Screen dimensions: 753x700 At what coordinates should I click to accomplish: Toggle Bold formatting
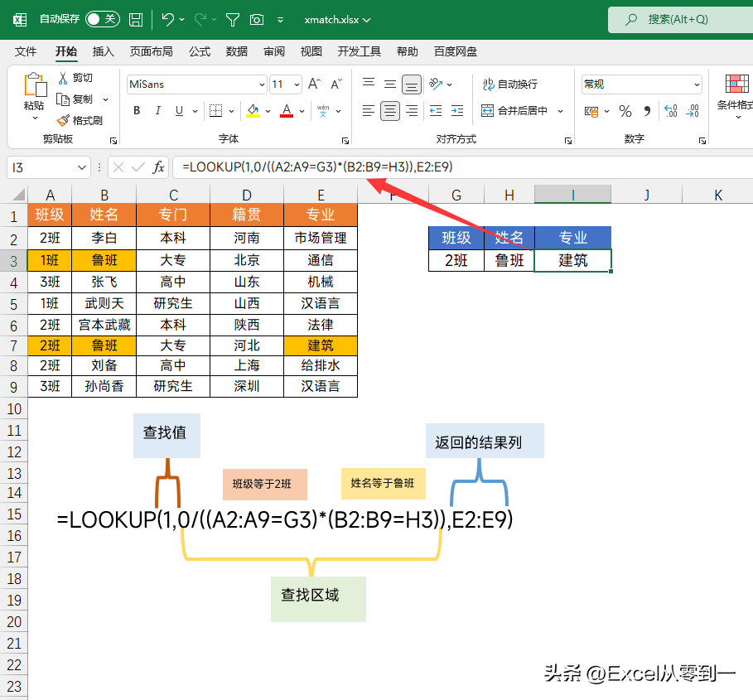click(x=137, y=111)
